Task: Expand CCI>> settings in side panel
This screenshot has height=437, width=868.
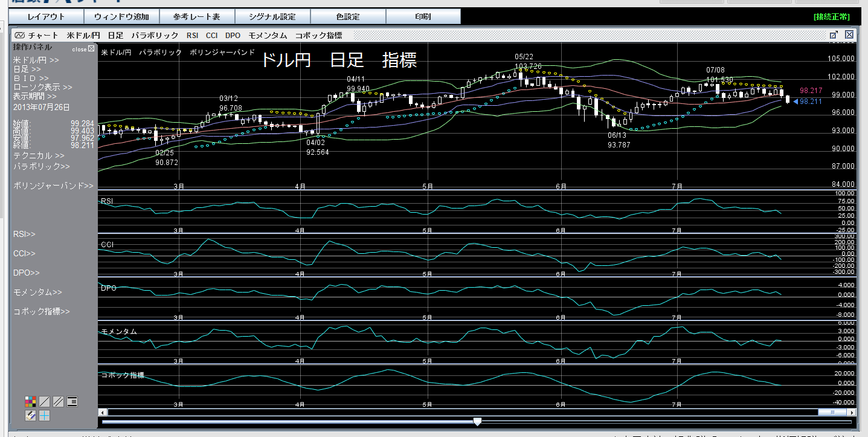Action: (24, 253)
